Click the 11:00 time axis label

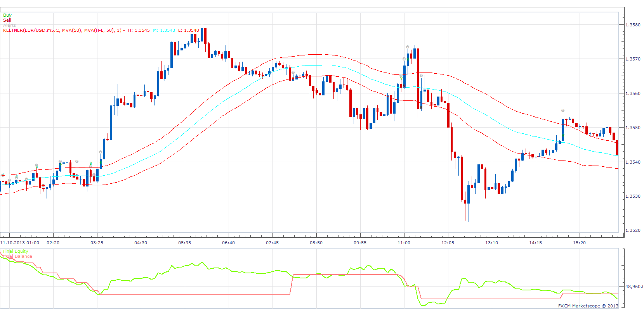tap(404, 243)
